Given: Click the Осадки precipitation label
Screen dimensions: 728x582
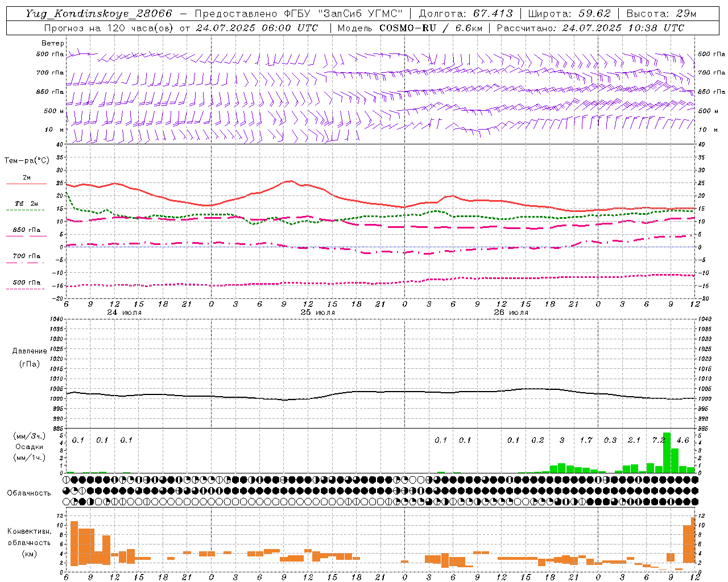Looking at the screenshot, I should [29, 447].
